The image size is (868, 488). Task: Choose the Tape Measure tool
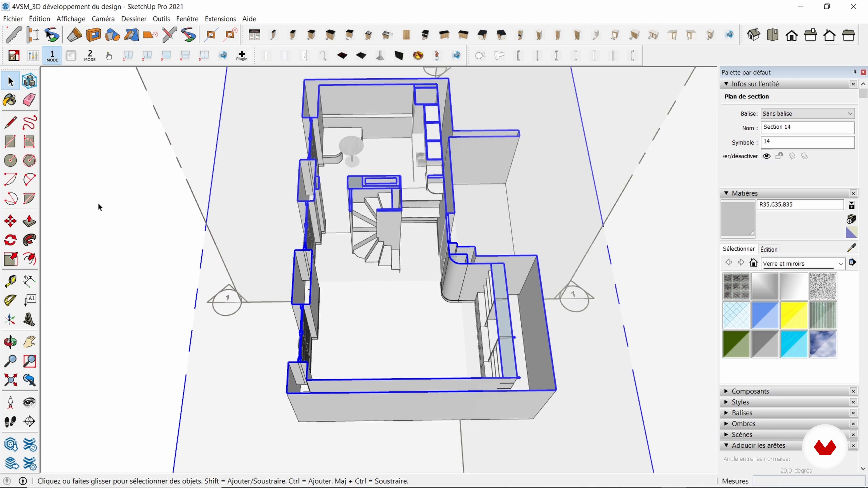(10, 281)
